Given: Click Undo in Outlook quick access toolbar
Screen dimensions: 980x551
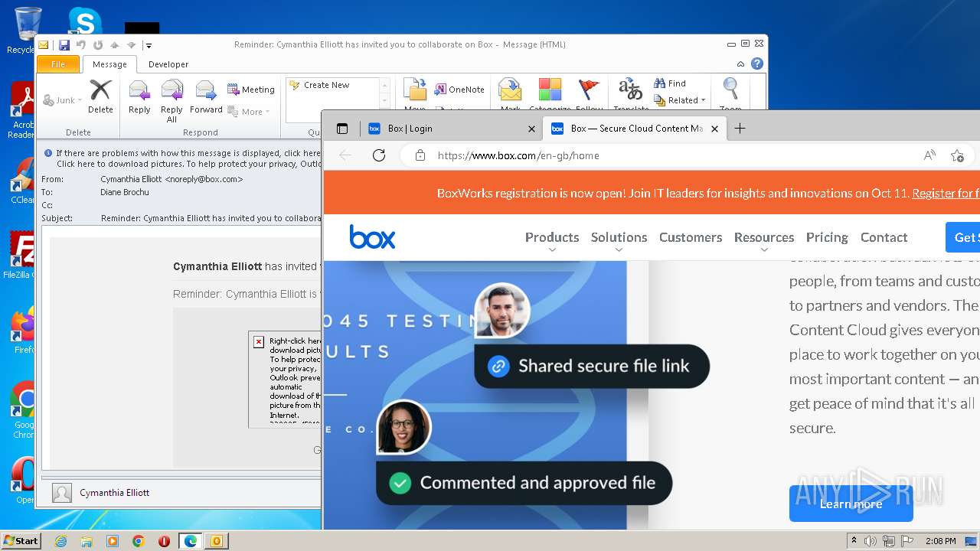Looking at the screenshot, I should 81,45.
